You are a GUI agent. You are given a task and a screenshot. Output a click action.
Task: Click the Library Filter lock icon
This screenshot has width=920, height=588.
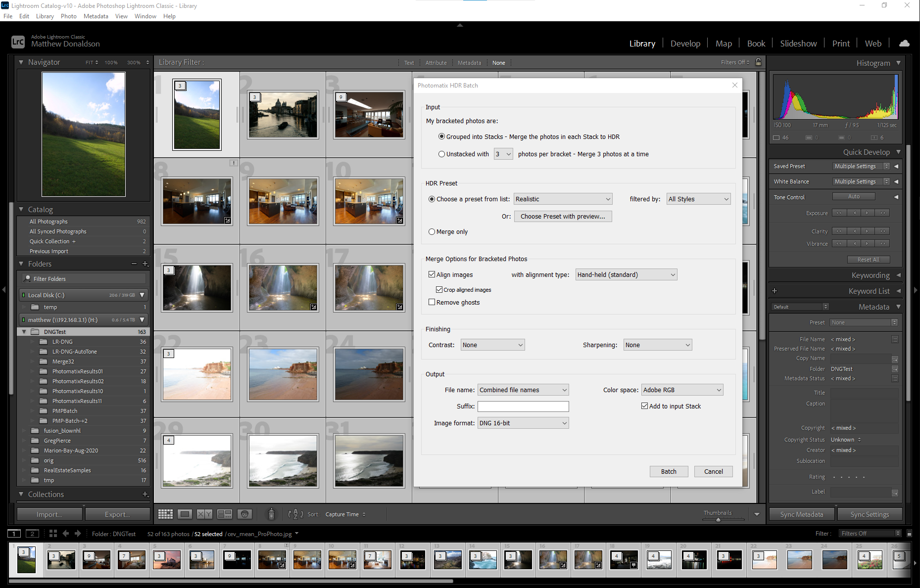pos(758,62)
